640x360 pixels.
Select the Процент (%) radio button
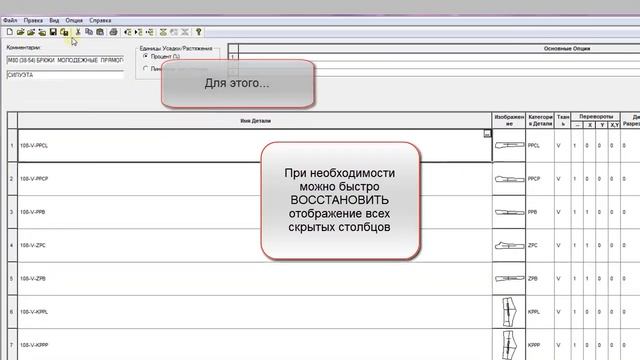146,56
